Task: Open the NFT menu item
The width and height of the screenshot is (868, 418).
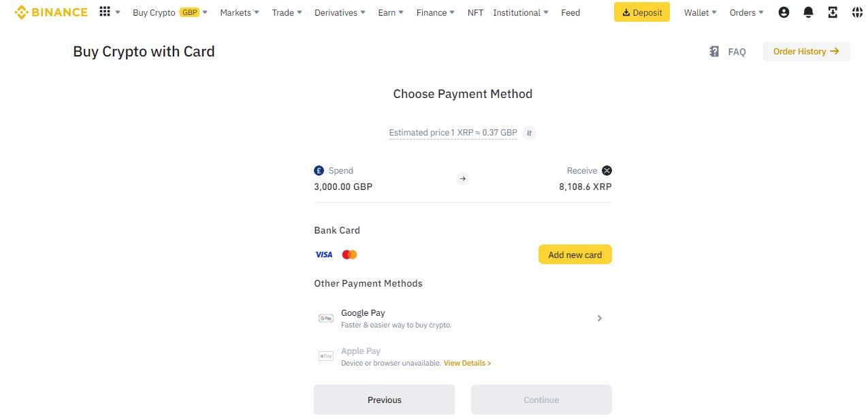Action: pyautogui.click(x=475, y=12)
